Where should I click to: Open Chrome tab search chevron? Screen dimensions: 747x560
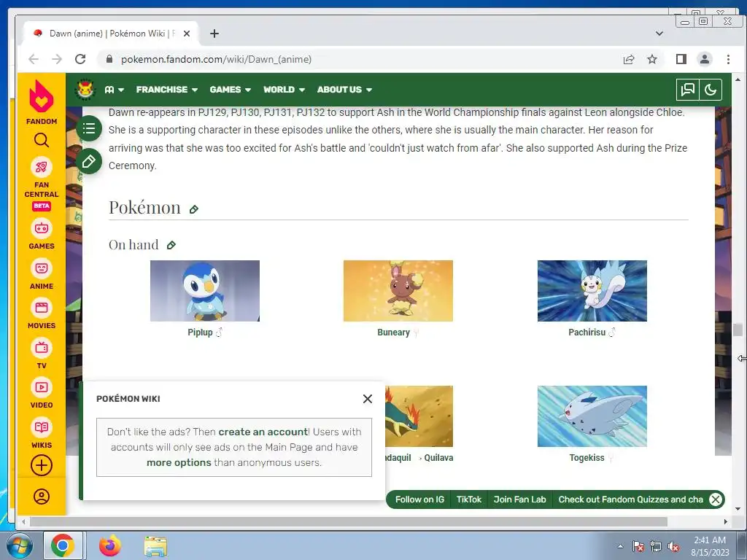[659, 34]
